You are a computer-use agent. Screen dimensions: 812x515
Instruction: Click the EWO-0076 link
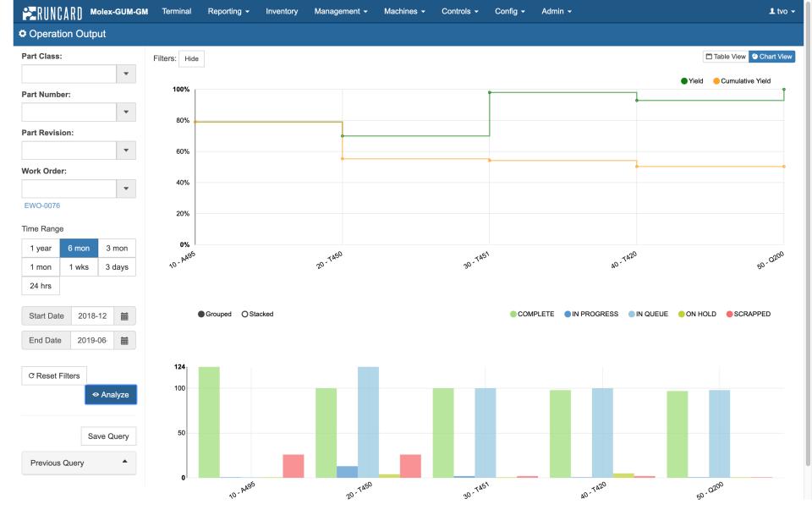[x=41, y=205]
